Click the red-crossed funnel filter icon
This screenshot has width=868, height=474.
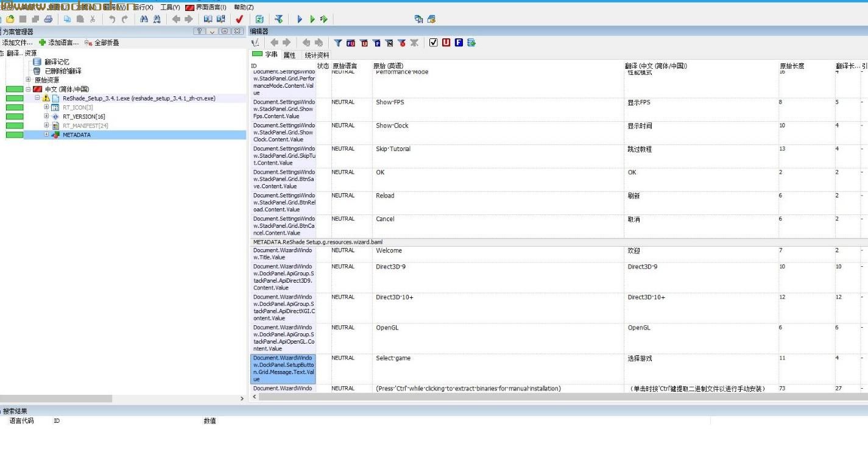click(x=401, y=43)
